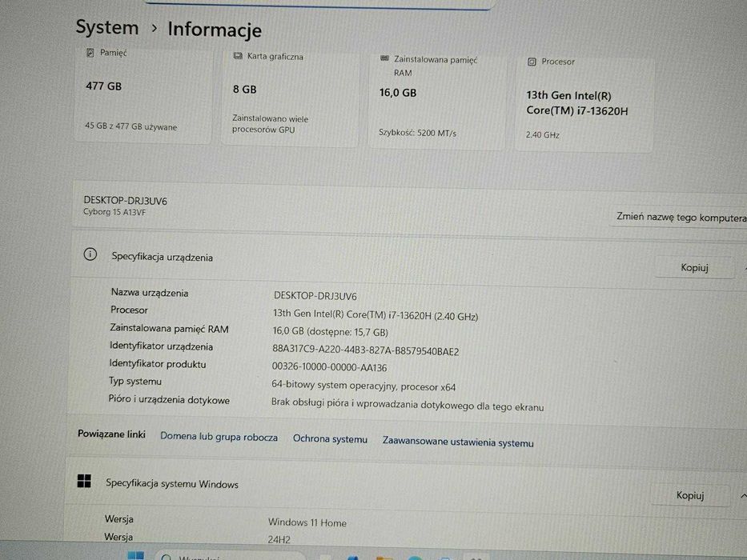Click the storage icon next to Pamięć
The image size is (747, 560).
click(90, 52)
